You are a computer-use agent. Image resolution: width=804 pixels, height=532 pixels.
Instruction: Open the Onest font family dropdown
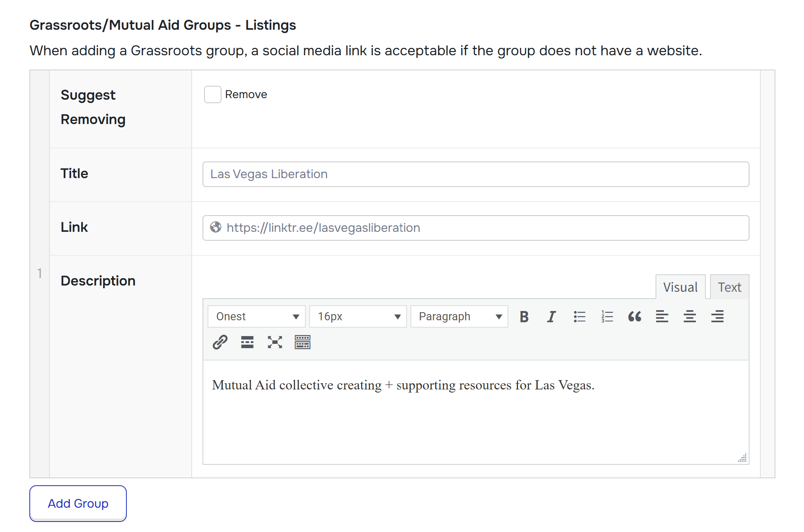point(257,316)
